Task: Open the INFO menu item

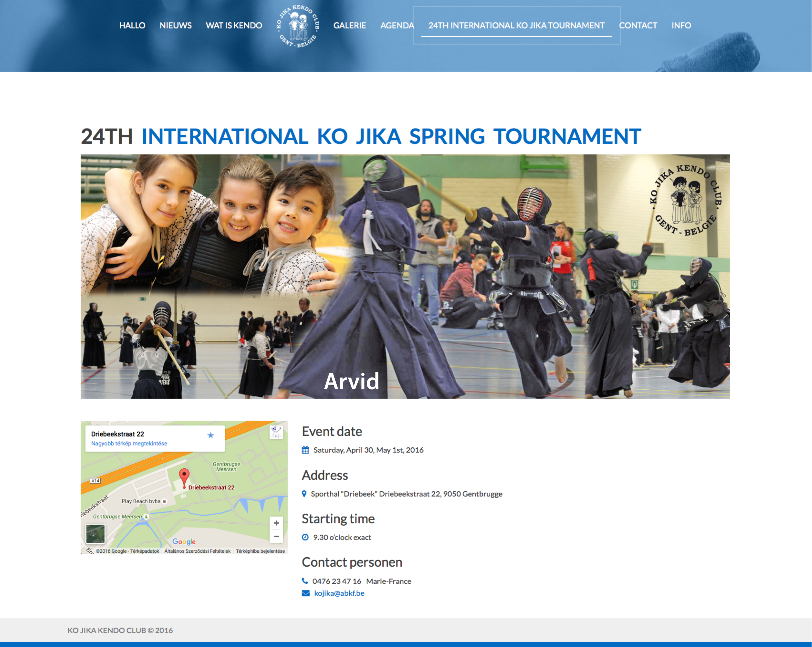Action: tap(681, 25)
